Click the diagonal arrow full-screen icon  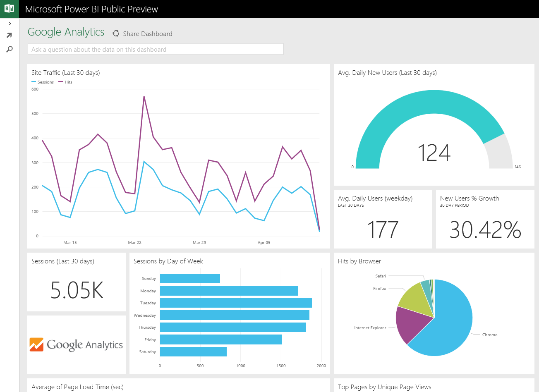[9, 35]
